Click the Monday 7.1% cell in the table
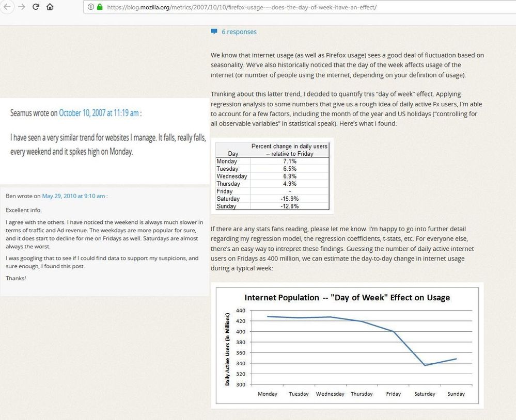This screenshot has height=420, width=516. [x=289, y=161]
